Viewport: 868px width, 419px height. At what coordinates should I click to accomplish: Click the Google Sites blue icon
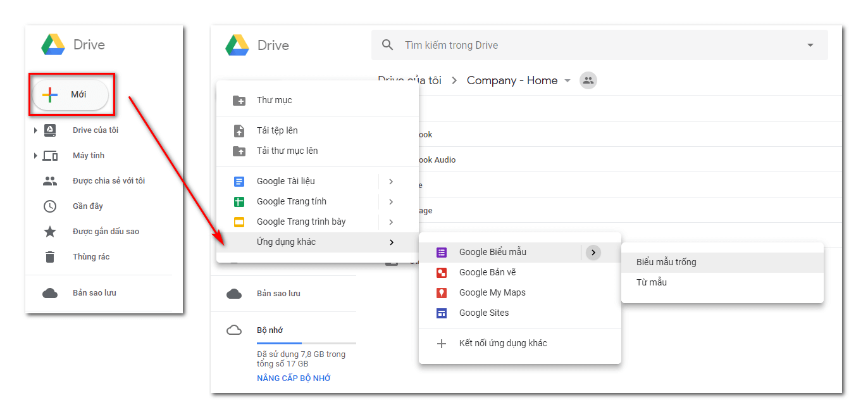(x=442, y=313)
